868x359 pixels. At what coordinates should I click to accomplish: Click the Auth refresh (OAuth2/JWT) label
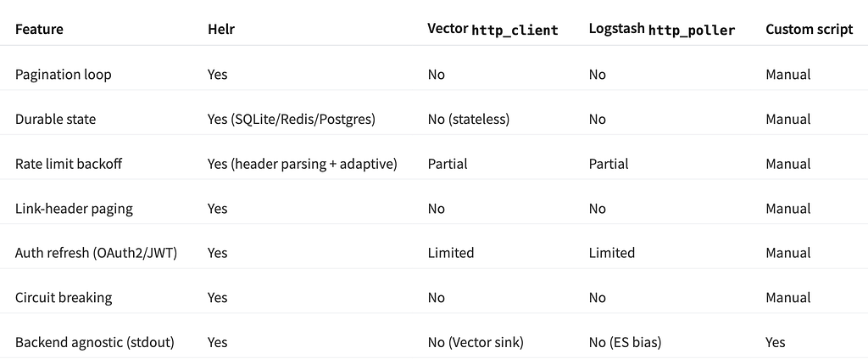96,253
